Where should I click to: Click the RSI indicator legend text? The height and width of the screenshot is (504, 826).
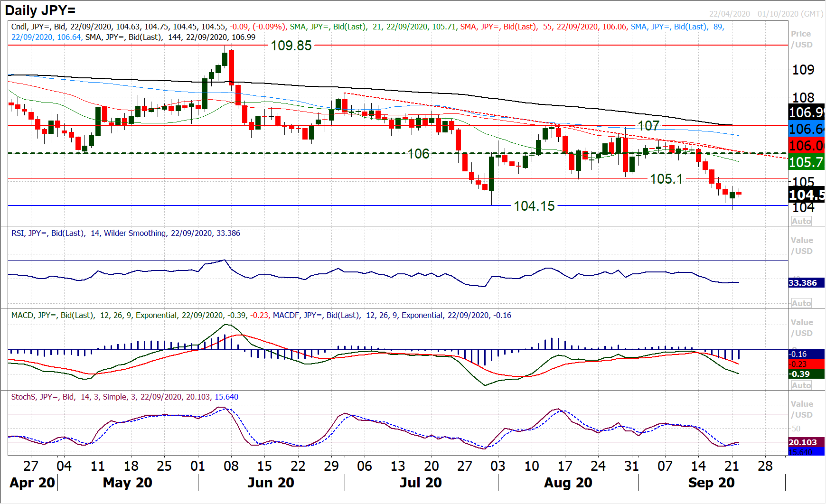pos(126,233)
